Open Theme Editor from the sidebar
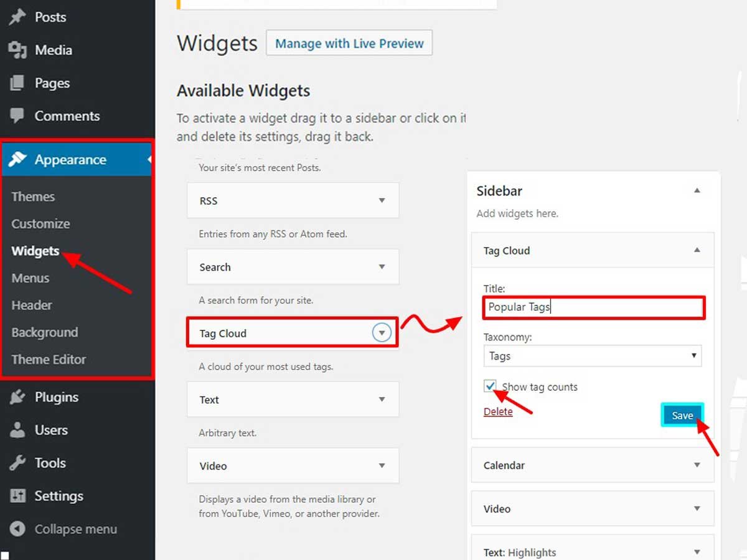 pos(49,359)
